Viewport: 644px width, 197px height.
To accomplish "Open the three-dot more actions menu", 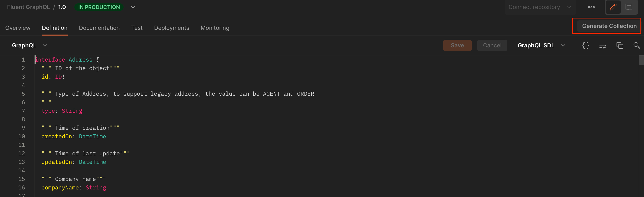I will [x=591, y=7].
